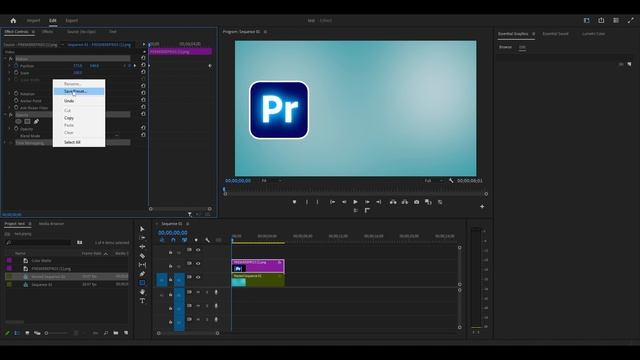Image resolution: width=640 pixels, height=360 pixels.
Task: Select the Pen tool in toolbar
Action: pyautogui.click(x=142, y=274)
